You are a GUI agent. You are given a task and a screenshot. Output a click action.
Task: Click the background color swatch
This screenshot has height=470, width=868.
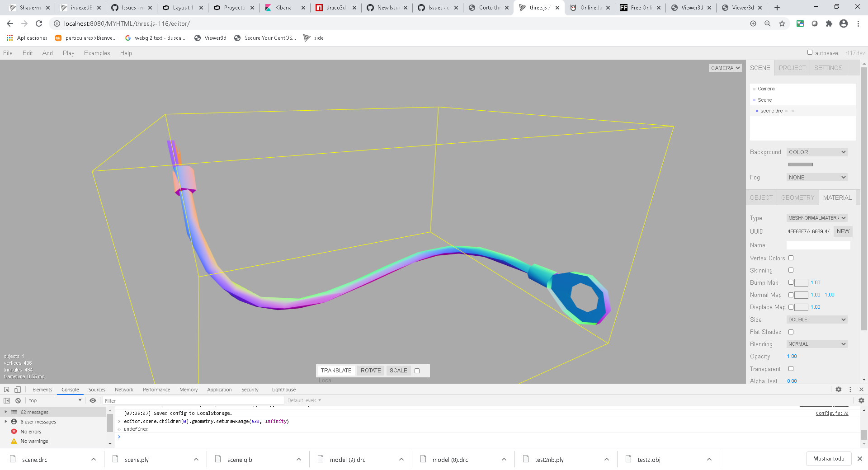click(800, 164)
